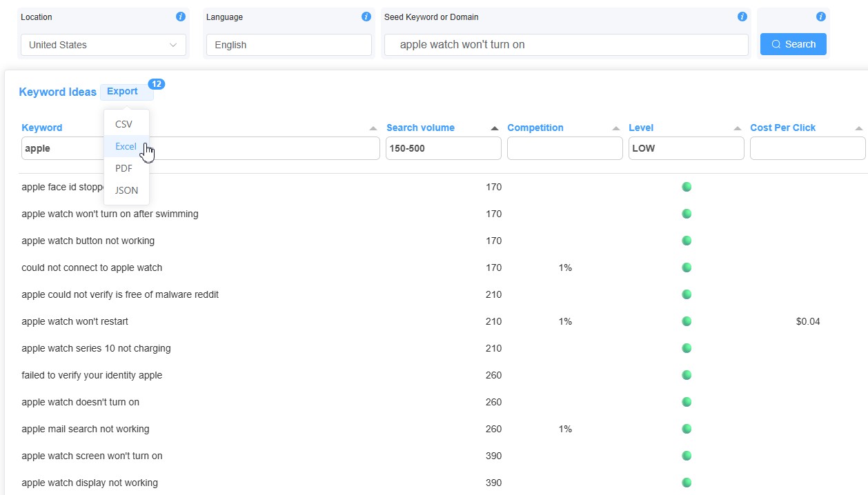Select JSON export format
The image size is (868, 495).
(126, 190)
